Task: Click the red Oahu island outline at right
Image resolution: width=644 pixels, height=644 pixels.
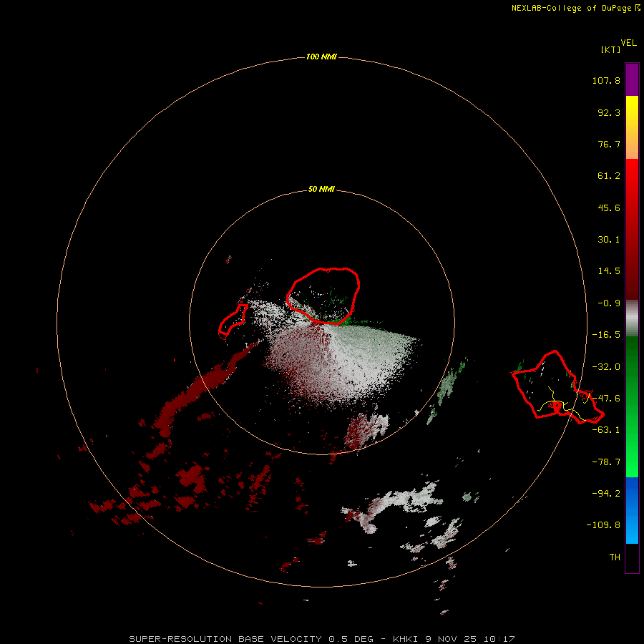Action: click(x=557, y=387)
